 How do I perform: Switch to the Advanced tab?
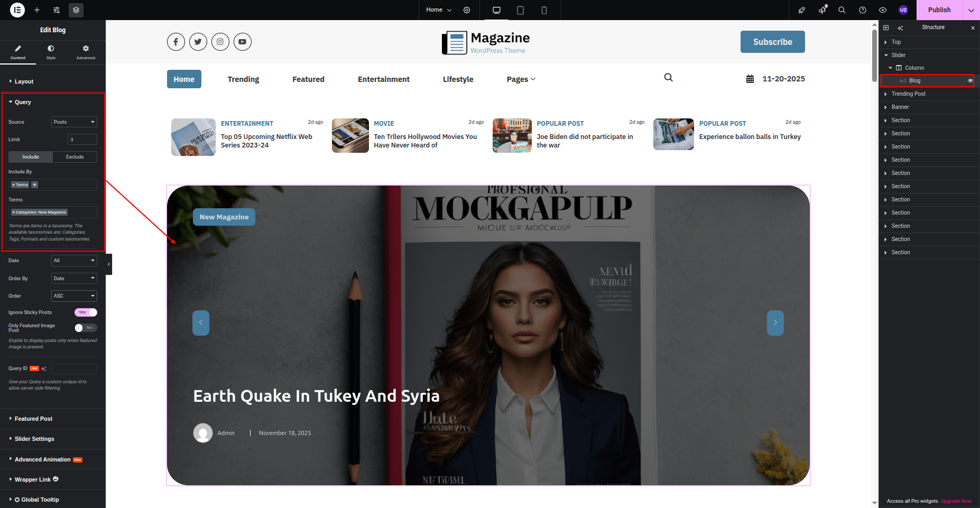coord(86,52)
